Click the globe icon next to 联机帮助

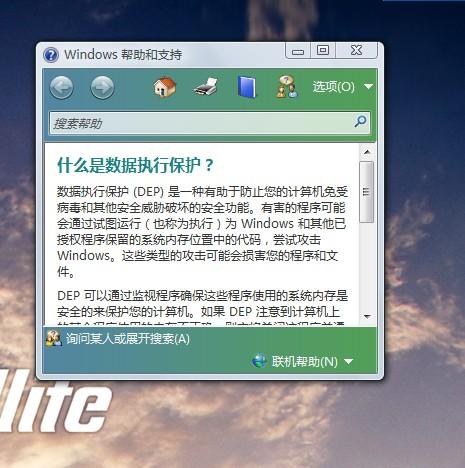pyautogui.click(x=259, y=361)
